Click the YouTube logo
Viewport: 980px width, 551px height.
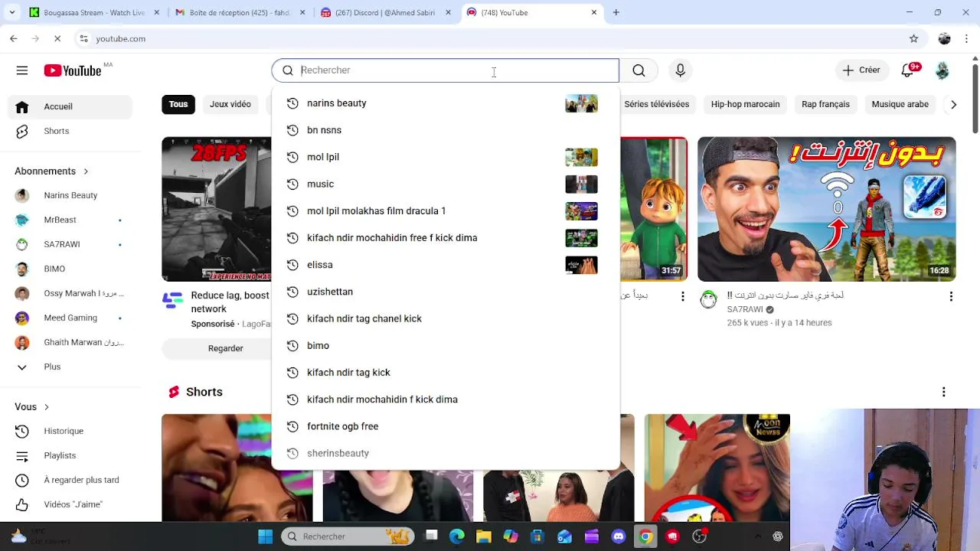[x=73, y=70]
